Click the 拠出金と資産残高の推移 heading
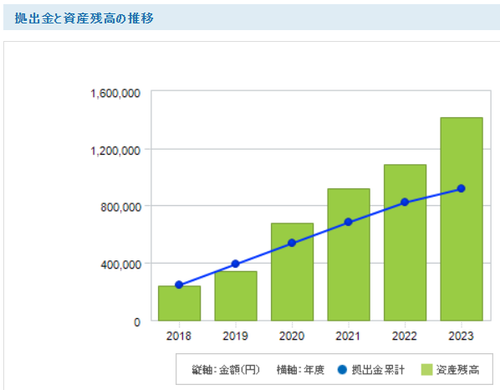500x390 pixels. pos(84,18)
